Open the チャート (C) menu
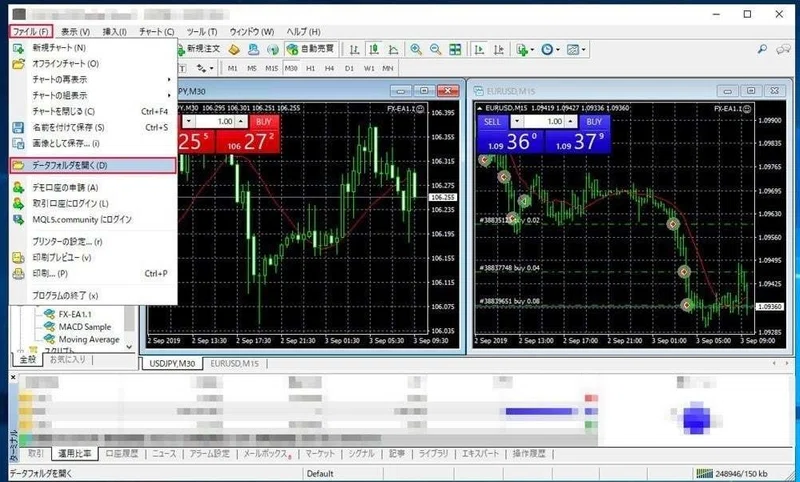 pos(157,32)
